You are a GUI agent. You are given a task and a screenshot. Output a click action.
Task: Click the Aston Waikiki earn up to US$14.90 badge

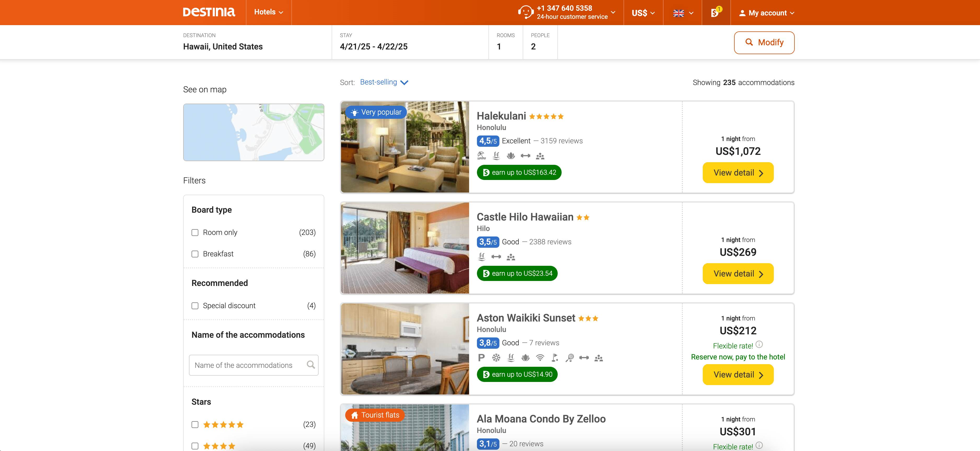[517, 374]
